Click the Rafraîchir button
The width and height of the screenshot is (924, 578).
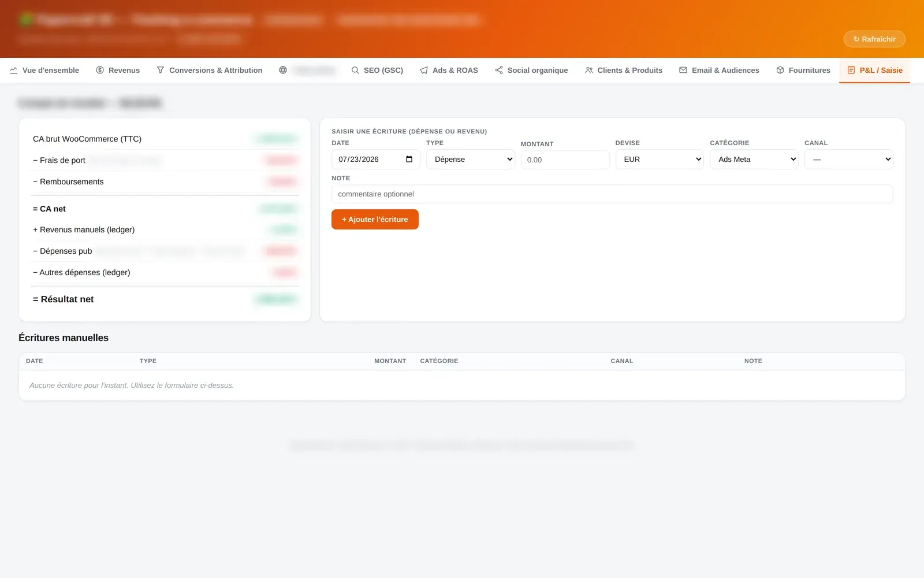(x=874, y=39)
